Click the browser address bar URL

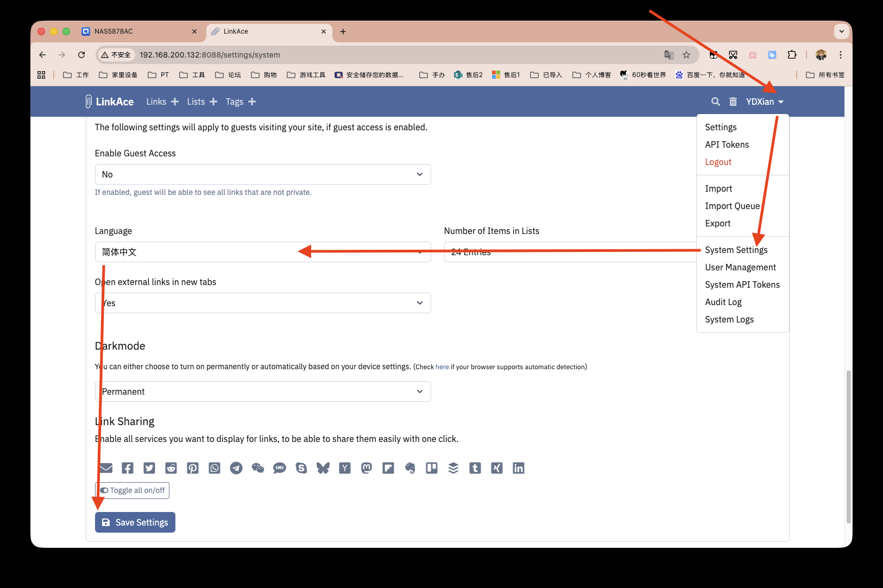tap(210, 55)
